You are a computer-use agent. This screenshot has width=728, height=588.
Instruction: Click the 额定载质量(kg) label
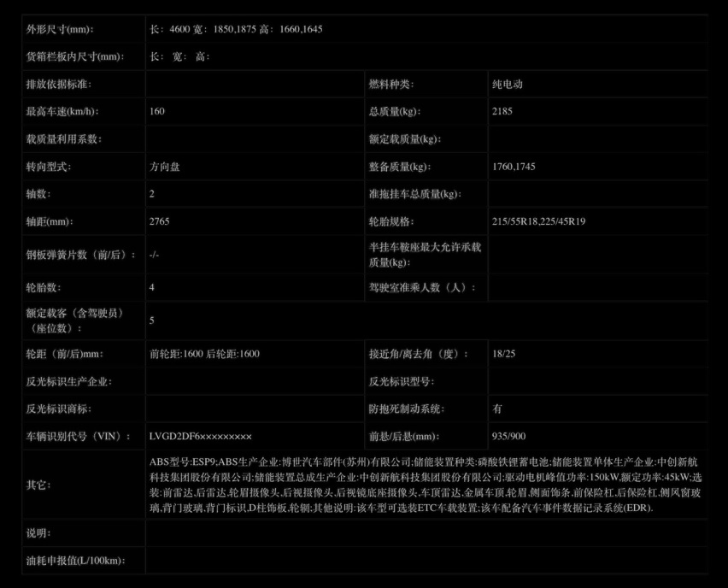pyautogui.click(x=405, y=138)
